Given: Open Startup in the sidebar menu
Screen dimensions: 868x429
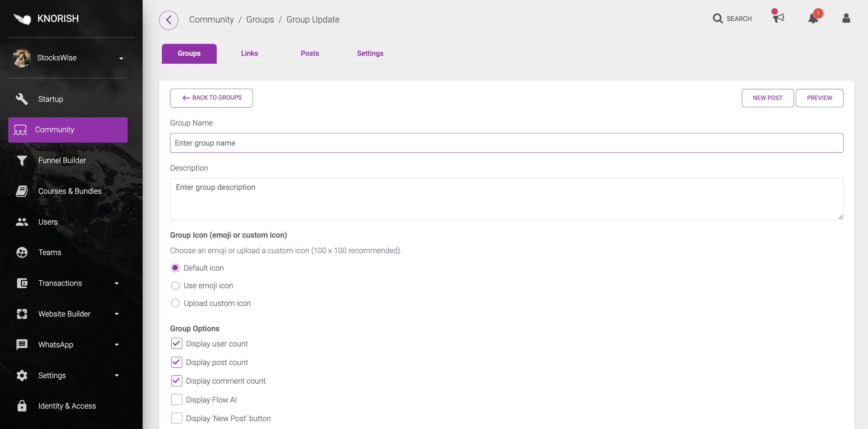Looking at the screenshot, I should 68,99.
